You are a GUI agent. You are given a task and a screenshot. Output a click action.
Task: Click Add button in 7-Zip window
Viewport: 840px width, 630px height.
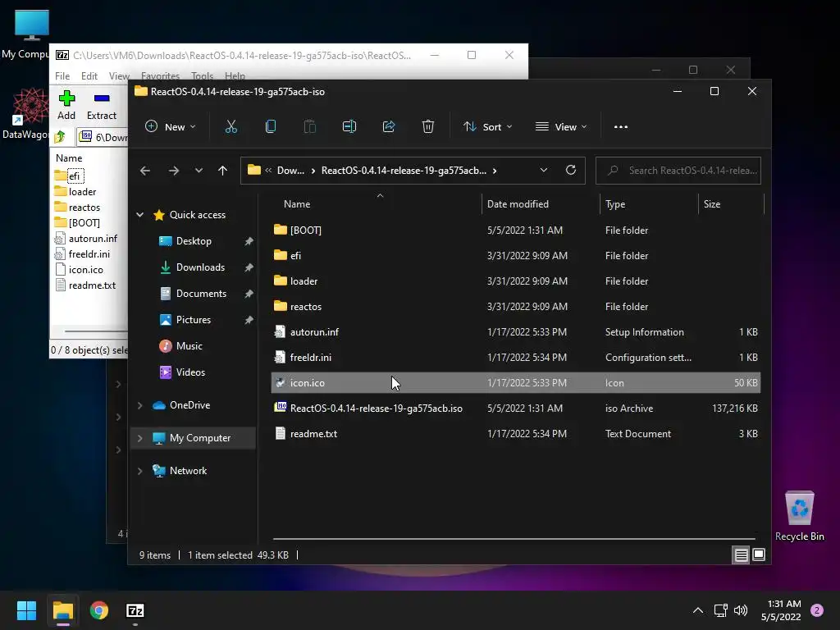(66, 105)
